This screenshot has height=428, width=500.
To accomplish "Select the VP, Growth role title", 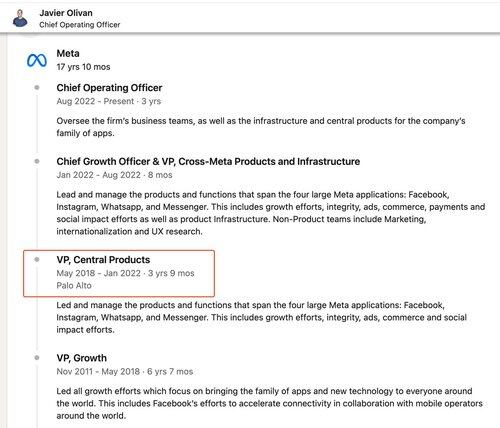I will click(82, 358).
